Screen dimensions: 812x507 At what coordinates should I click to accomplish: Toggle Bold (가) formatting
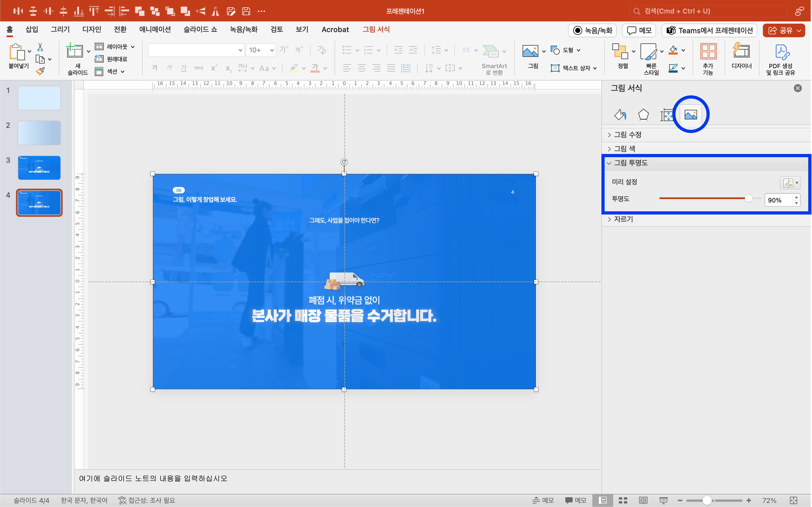(x=155, y=68)
